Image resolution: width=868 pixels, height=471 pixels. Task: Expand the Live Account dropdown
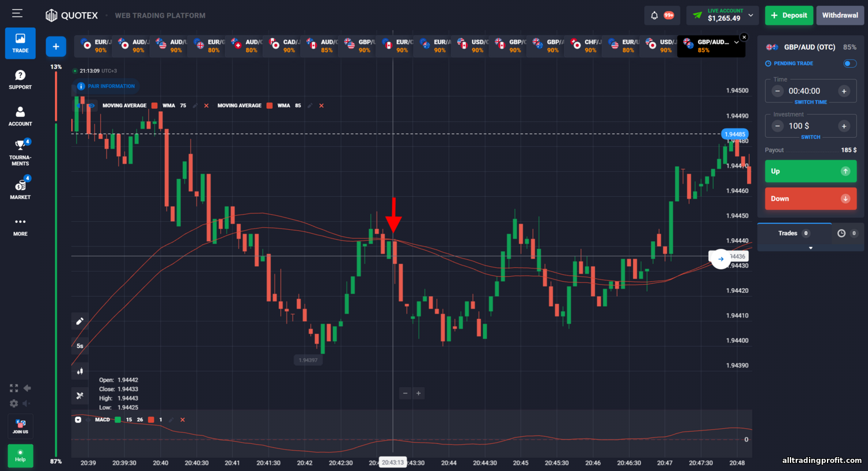[x=751, y=15]
